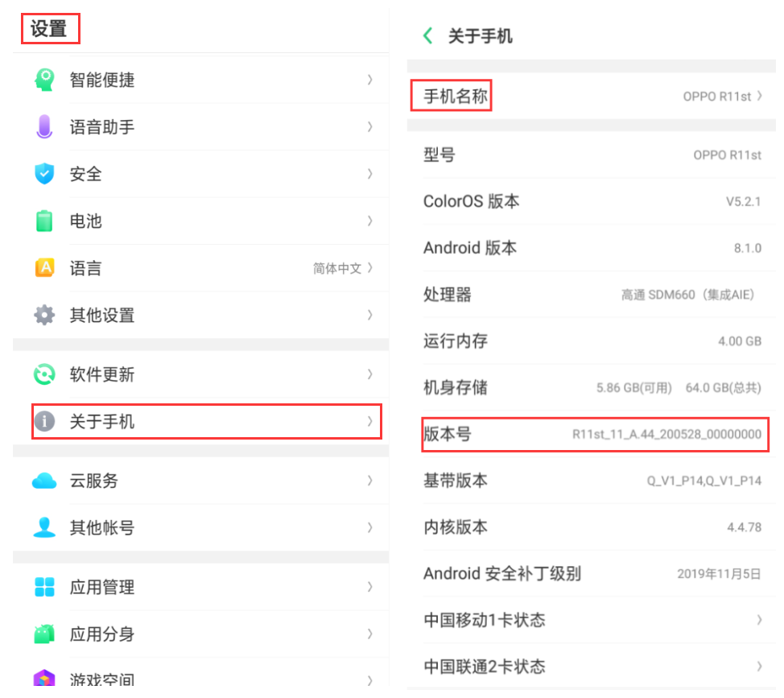Tap the OPPO R11st phone name value
The height and width of the screenshot is (698, 784).
717,97
